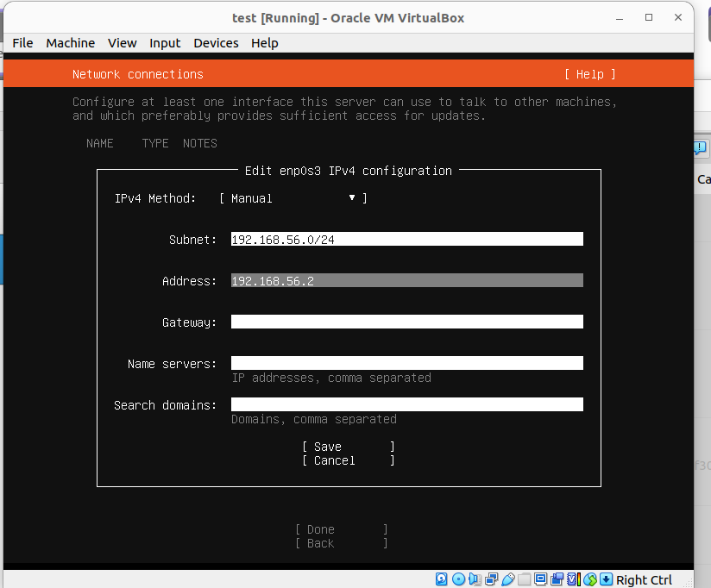The width and height of the screenshot is (711, 588).
Task: Select the Done button
Action: pos(342,529)
